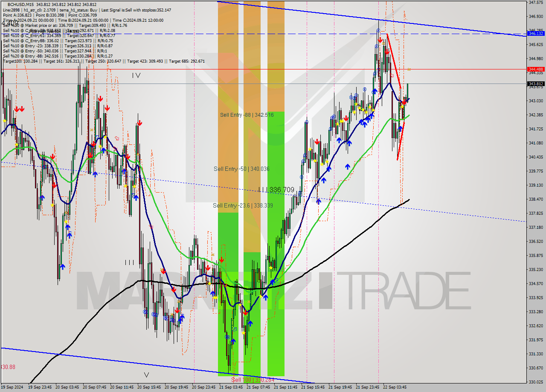Screen dimensions: 546x392
Task: Click the 'Sell 100 | 330.284' label
Action: (253, 380)
